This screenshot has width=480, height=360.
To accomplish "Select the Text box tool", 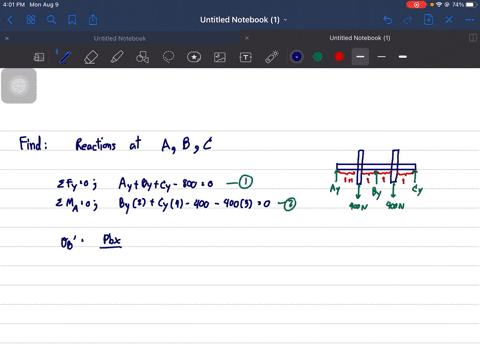I will (x=246, y=57).
